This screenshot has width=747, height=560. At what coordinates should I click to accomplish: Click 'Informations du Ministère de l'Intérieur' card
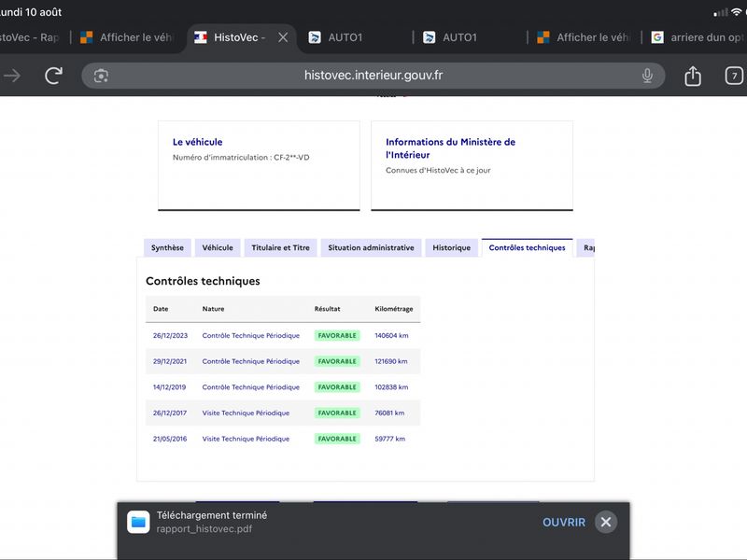(472, 165)
